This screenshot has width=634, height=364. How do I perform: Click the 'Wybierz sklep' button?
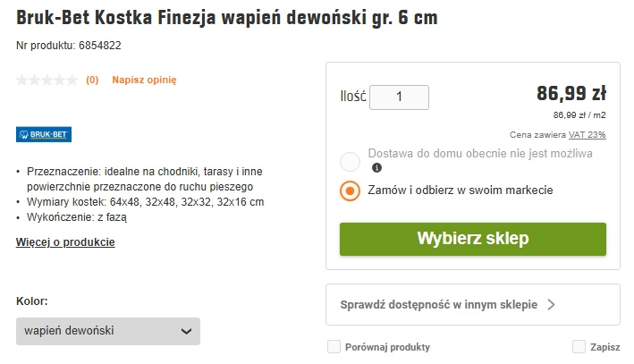click(x=472, y=239)
